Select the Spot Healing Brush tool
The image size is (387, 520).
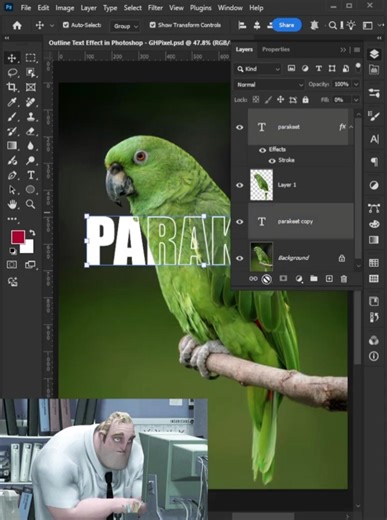31,102
